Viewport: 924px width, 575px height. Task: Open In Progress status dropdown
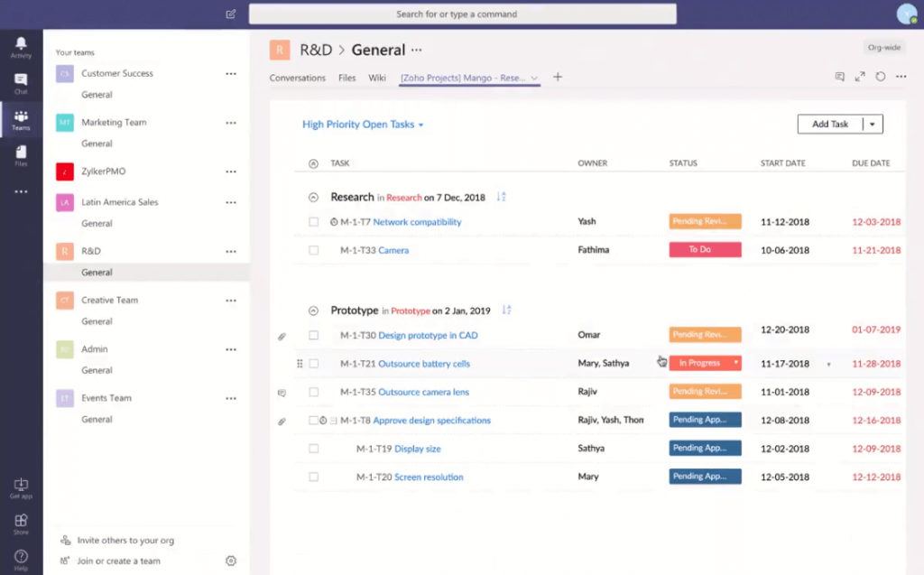736,363
